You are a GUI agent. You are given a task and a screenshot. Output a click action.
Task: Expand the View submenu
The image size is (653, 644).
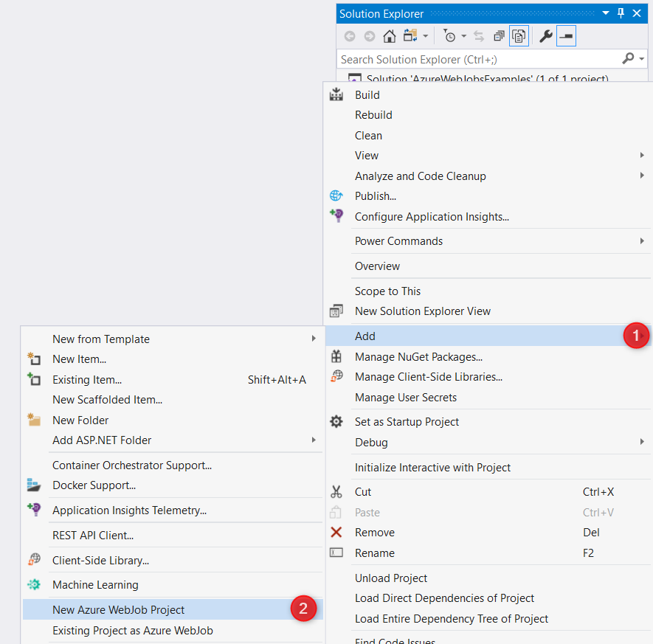(x=487, y=155)
